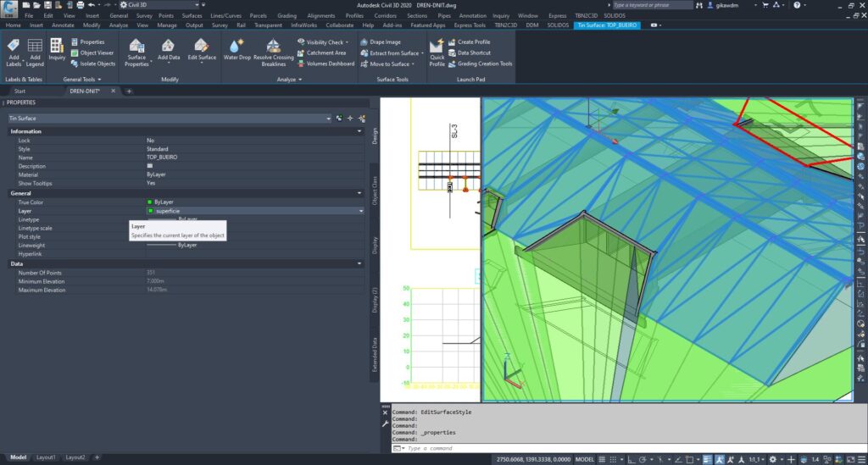Click the Properties button in General Tools
This screenshot has width=868, height=465.
pyautogui.click(x=87, y=42)
